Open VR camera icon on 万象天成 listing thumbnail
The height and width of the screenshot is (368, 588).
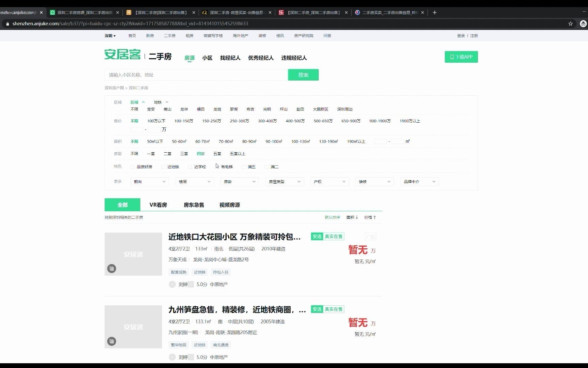[112, 269]
